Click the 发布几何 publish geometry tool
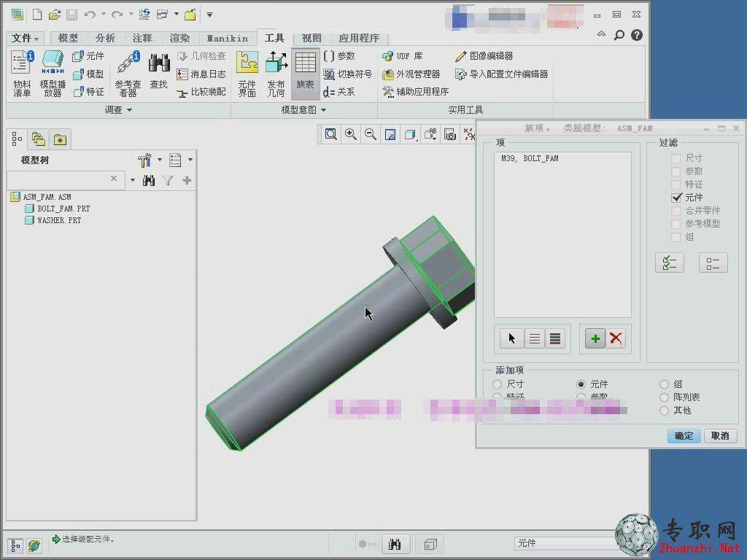Image resolution: width=747 pixels, height=560 pixels. point(276,74)
